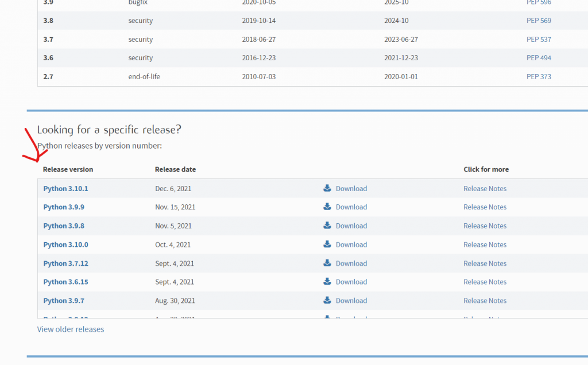The height and width of the screenshot is (365, 588).
Task: Open Python 3.7.12 release page
Action: [65, 263]
